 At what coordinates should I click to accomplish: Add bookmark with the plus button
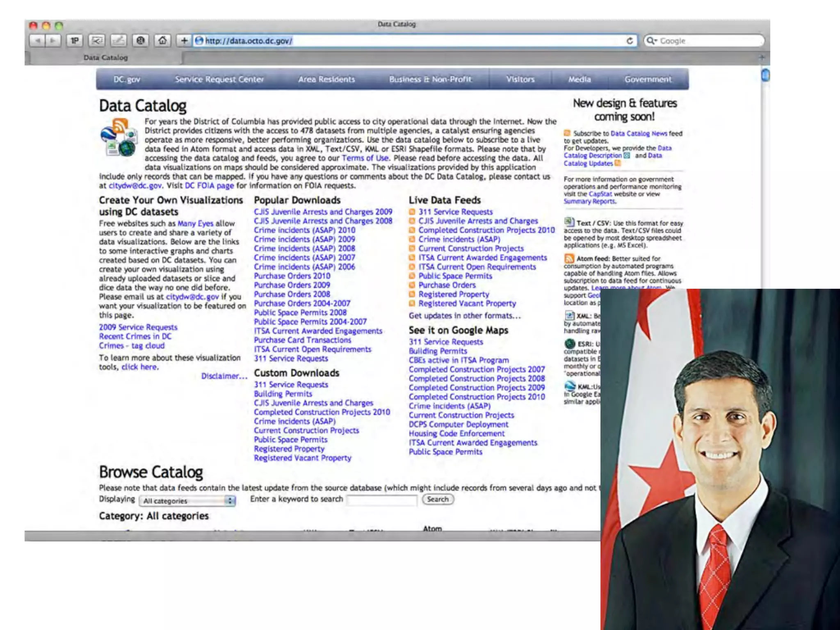coord(184,41)
